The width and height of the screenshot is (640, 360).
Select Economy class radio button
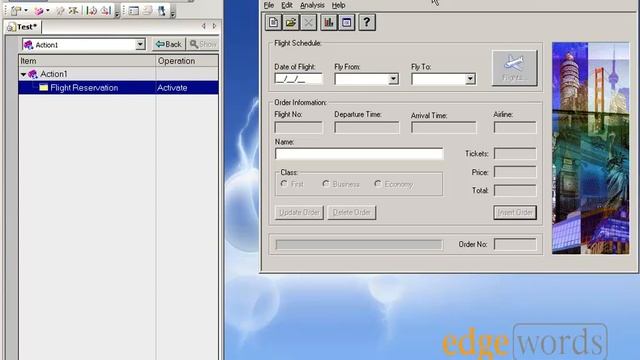click(378, 184)
